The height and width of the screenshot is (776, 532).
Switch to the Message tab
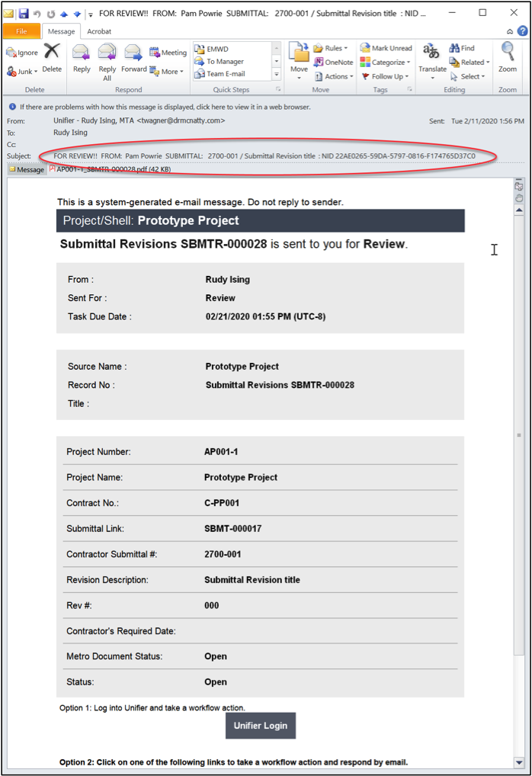pos(62,31)
